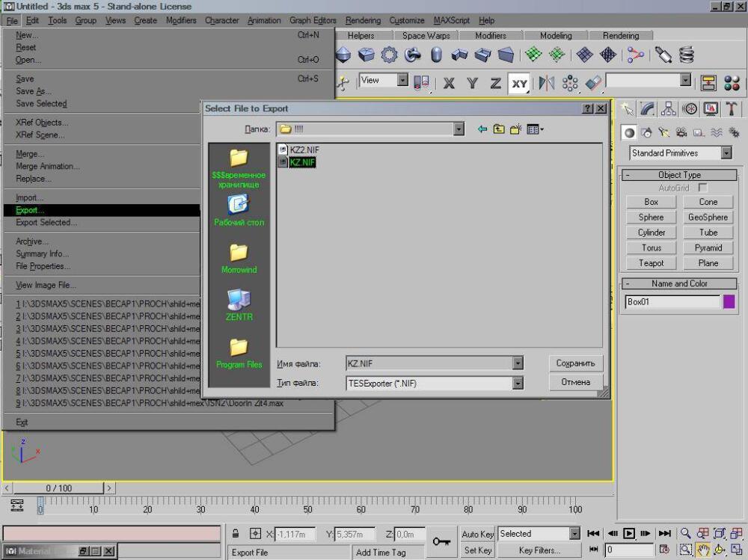Toggle the XY plane constraint
This screenshot has width=748, height=560.
519,83
